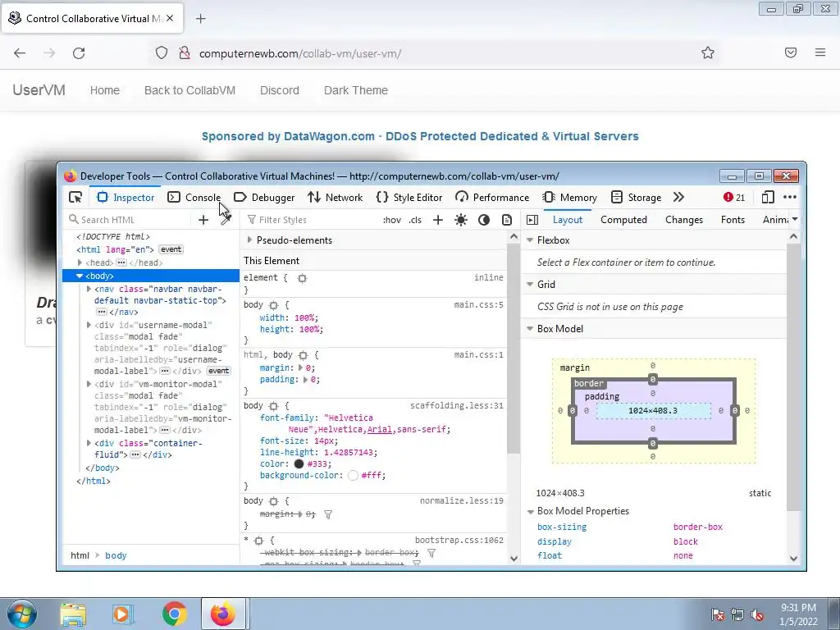Click event badge on username-modal div
This screenshot has width=840, height=630.
(218, 371)
